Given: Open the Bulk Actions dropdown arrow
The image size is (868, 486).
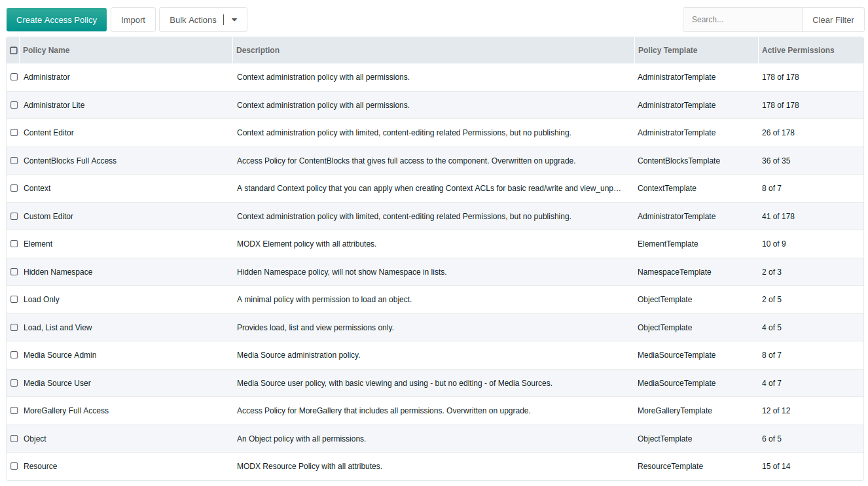Looking at the screenshot, I should [x=234, y=20].
